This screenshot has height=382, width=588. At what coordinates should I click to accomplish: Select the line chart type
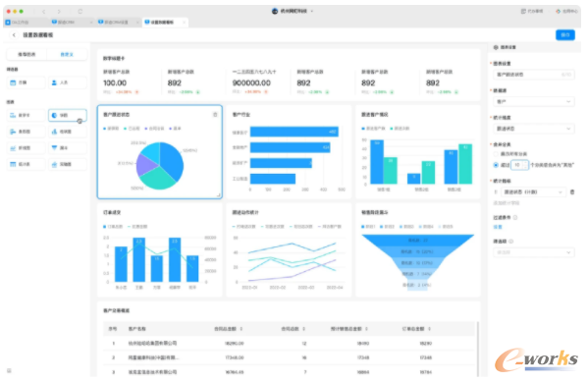pos(26,148)
